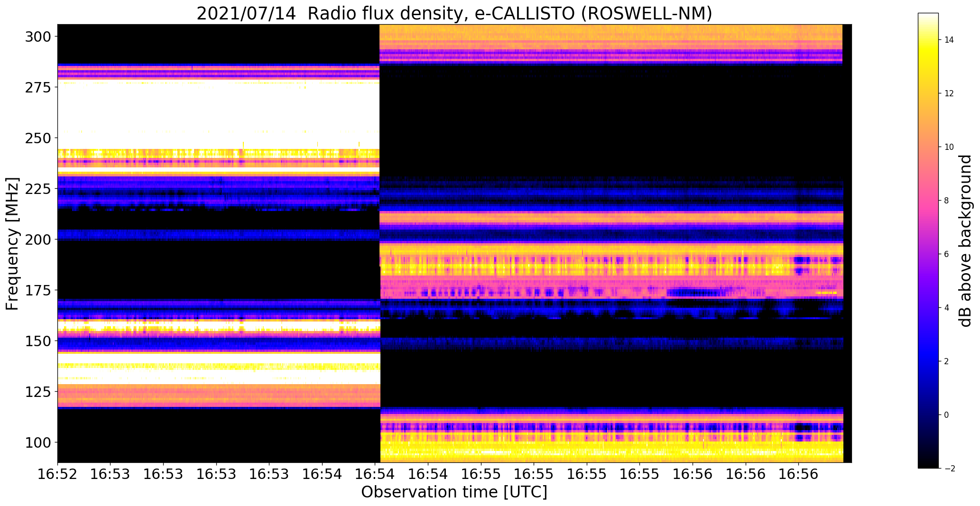Click the 'Frequency [MHz]' y-axis label

[13, 244]
